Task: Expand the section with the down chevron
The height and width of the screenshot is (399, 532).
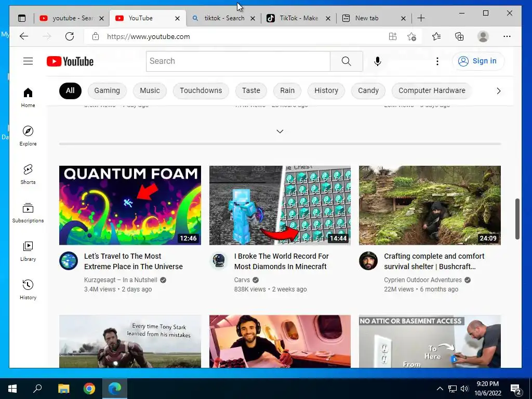Action: click(280, 131)
